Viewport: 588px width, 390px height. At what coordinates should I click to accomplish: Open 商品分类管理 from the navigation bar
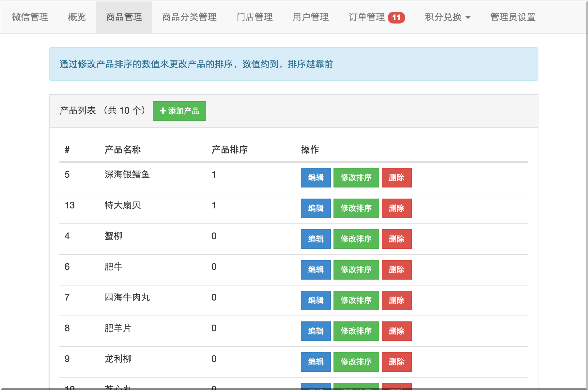coord(189,17)
